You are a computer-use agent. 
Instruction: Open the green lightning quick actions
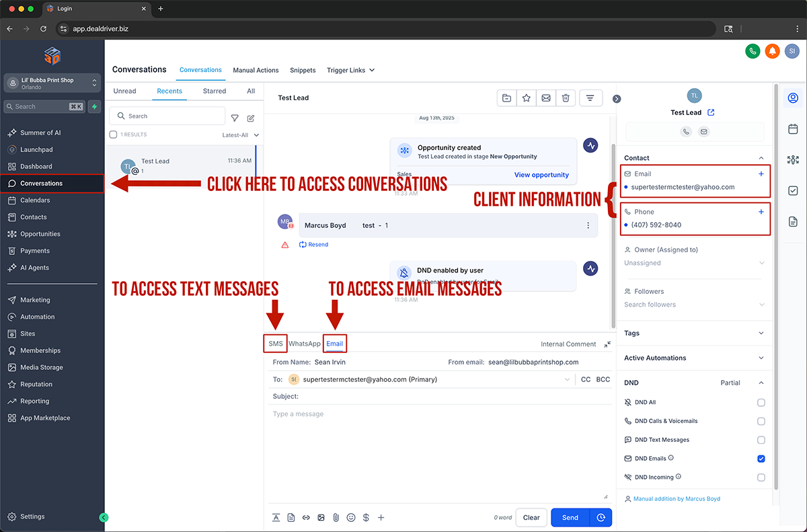95,106
